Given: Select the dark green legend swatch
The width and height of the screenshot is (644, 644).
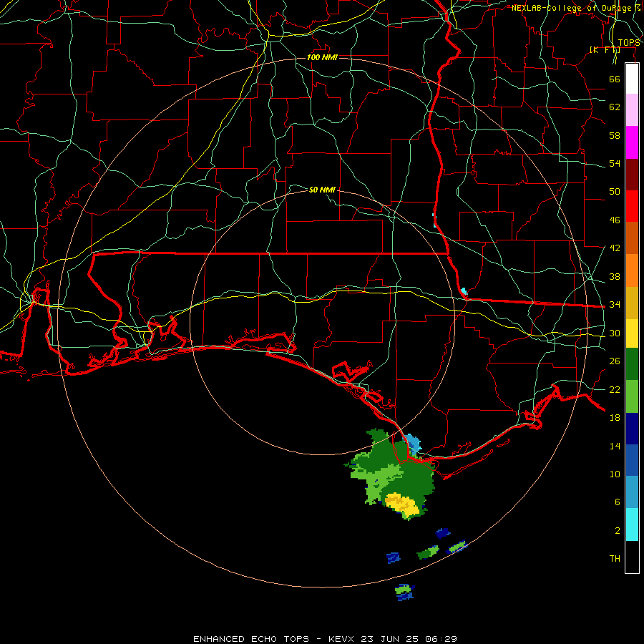Looking at the screenshot, I should click(632, 364).
